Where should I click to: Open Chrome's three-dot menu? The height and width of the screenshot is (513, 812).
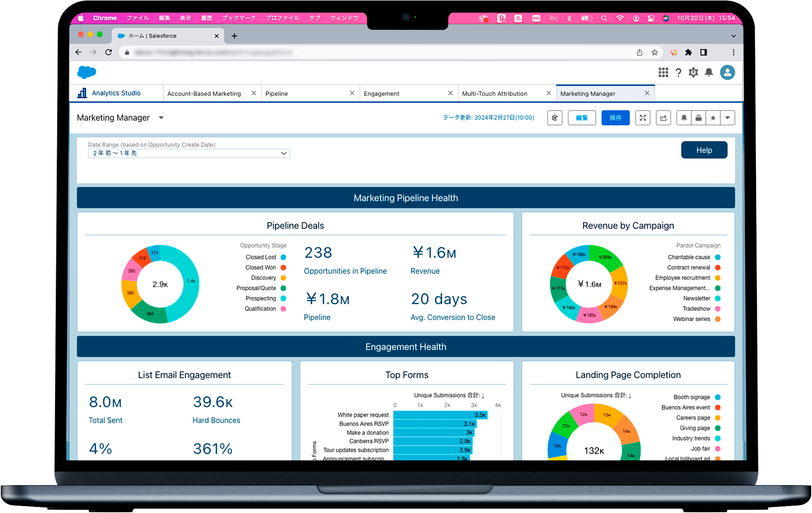(x=734, y=52)
